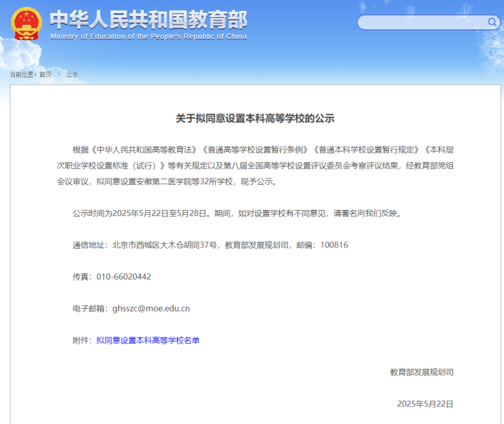This screenshot has height=424, width=504.
Task: Click the Ministry of Education English subtitle
Action: pyautogui.click(x=148, y=37)
